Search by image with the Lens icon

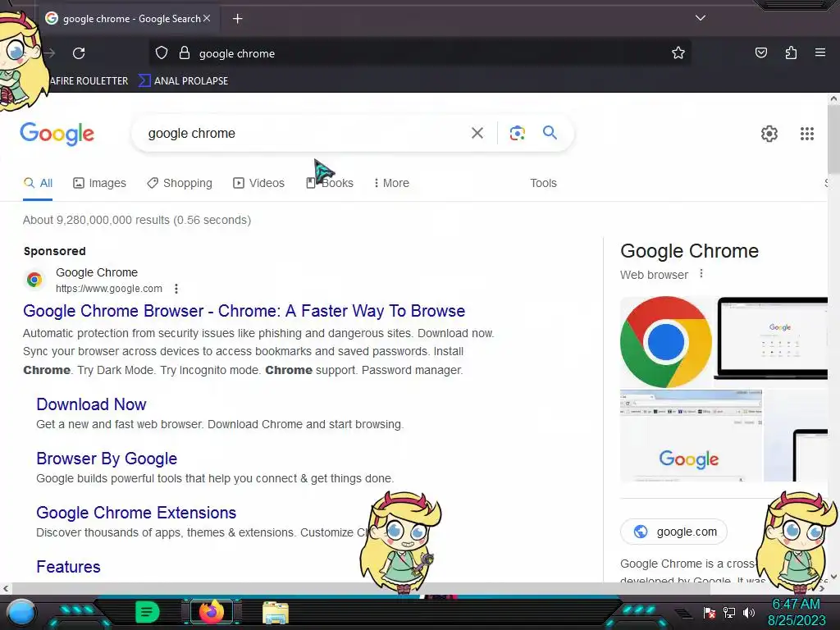517,133
